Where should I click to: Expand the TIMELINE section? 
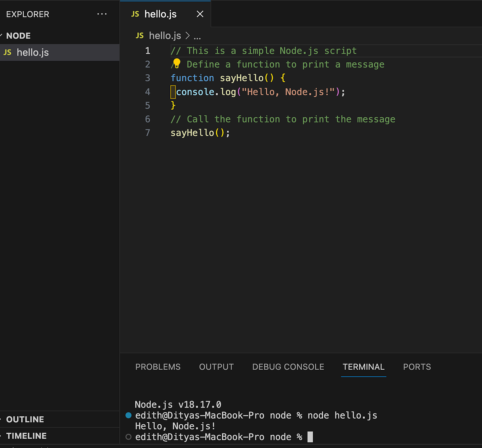click(26, 436)
